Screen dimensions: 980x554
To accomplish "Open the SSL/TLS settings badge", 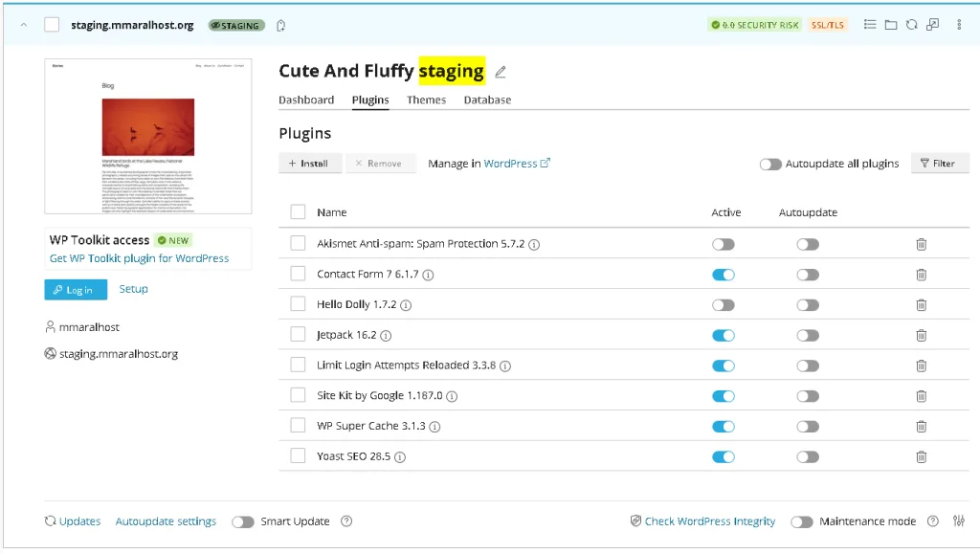I will pos(828,25).
